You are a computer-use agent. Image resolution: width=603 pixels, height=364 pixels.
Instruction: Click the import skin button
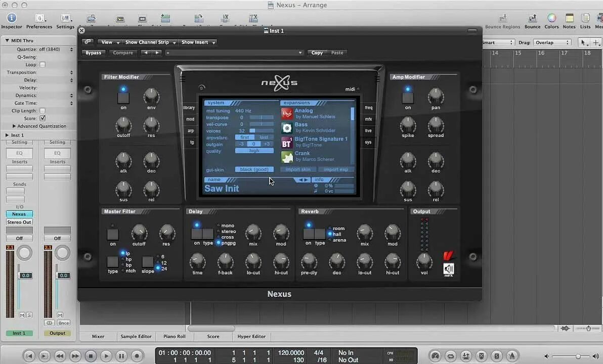click(x=298, y=169)
